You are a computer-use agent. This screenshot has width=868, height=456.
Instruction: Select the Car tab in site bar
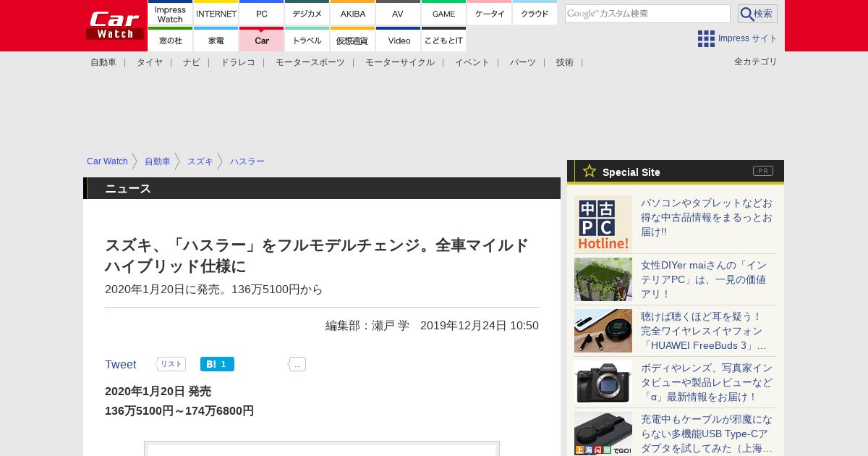pos(262,39)
